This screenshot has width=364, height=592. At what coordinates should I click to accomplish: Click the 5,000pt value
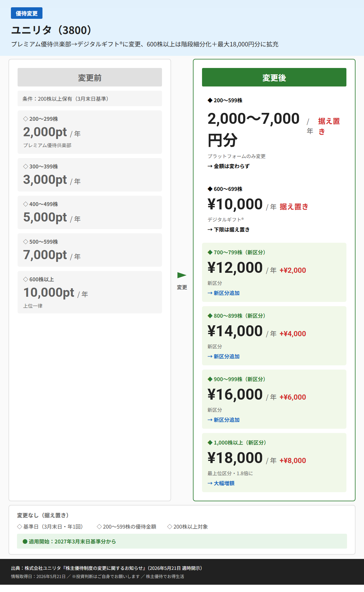(x=45, y=217)
